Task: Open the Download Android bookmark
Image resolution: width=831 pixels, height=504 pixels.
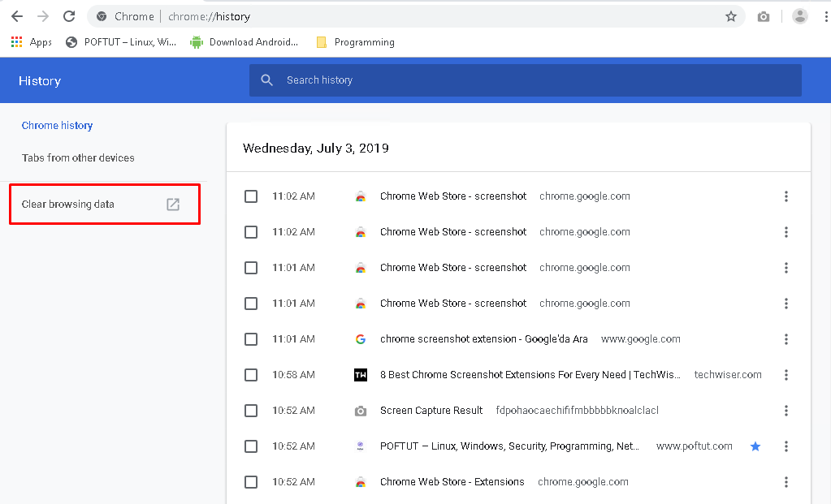Action: pyautogui.click(x=245, y=42)
